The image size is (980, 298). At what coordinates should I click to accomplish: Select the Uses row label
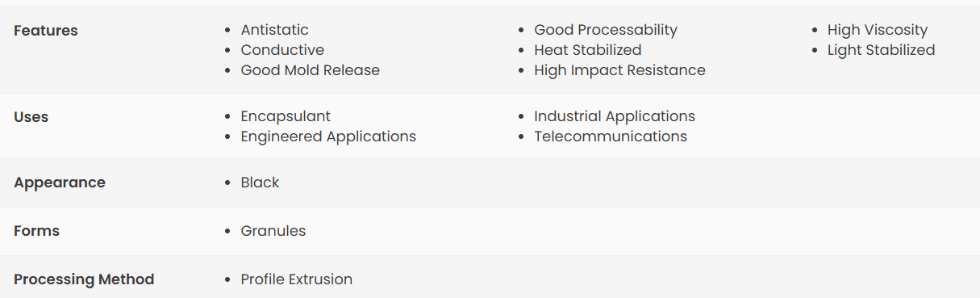tap(31, 117)
